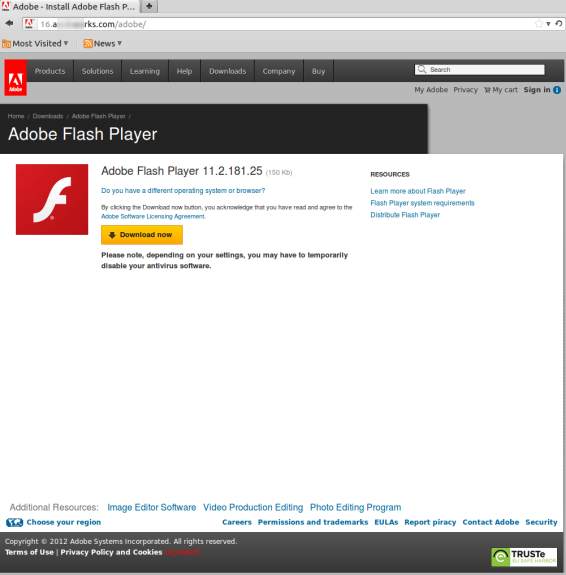Click the TRUSTe certification badge
The width and height of the screenshot is (566, 575).
tap(524, 557)
